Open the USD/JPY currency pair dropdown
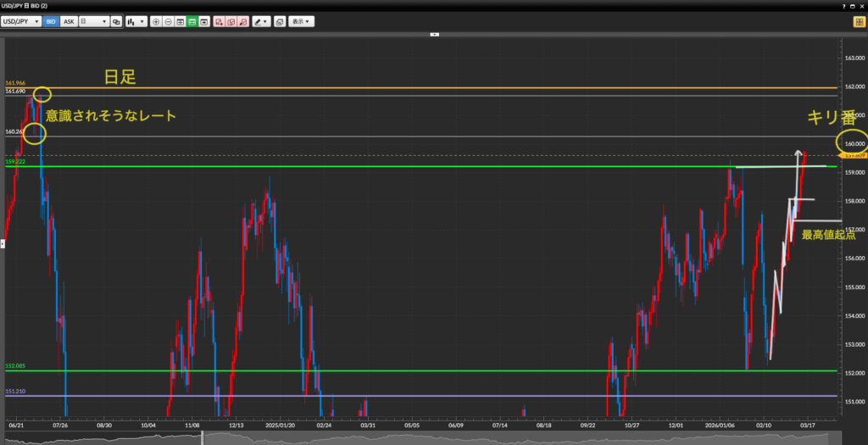This screenshot has height=445, width=868. [x=21, y=21]
